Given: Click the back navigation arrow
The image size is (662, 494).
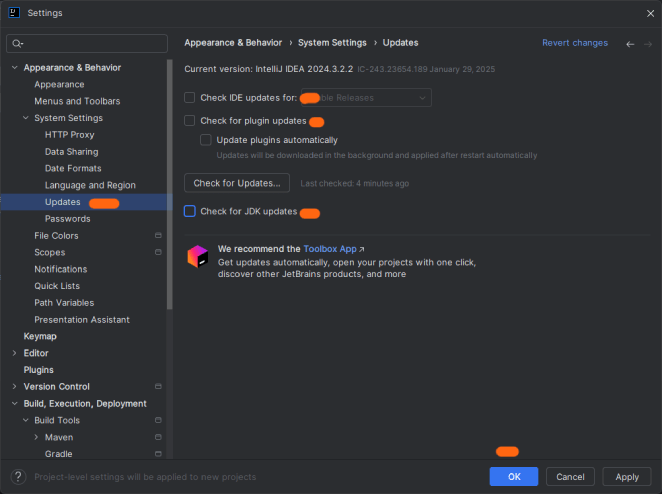Looking at the screenshot, I should pyautogui.click(x=630, y=44).
